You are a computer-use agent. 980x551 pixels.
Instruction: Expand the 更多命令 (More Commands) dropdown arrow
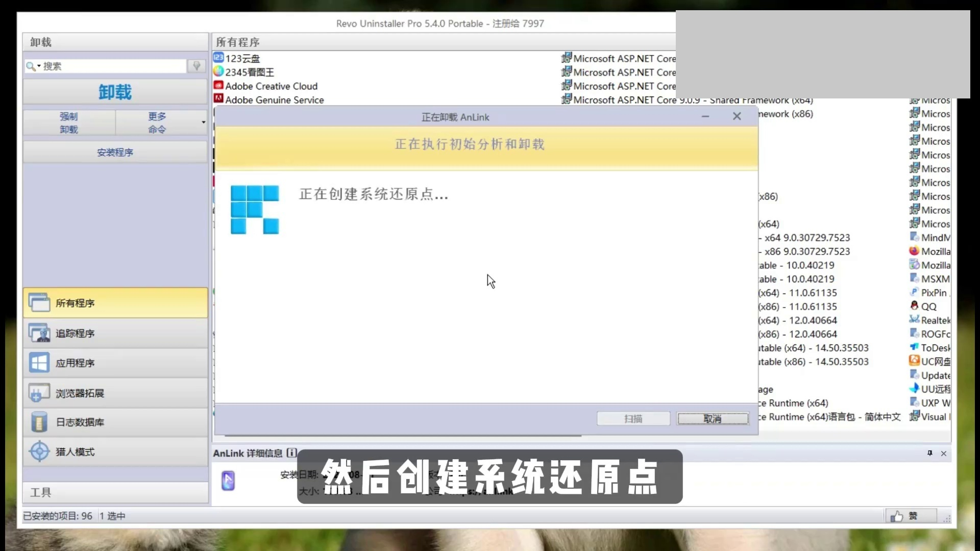pyautogui.click(x=203, y=122)
